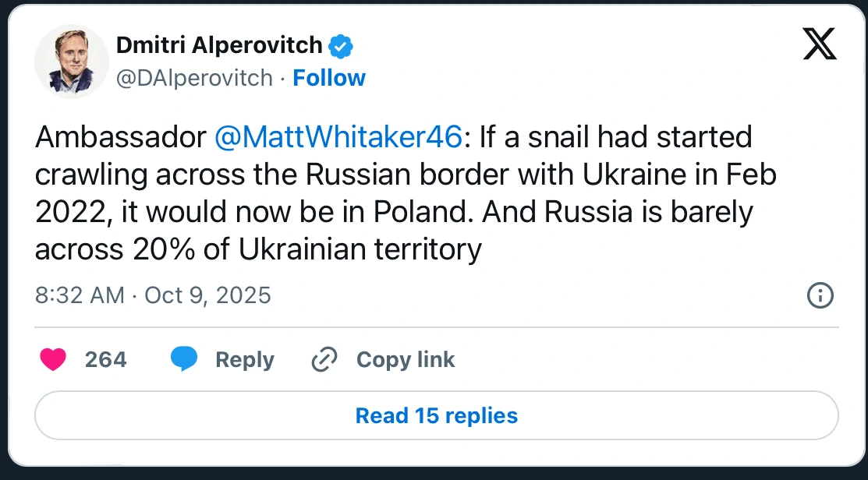
Task: Click the year 2025 in the date
Action: 244,295
